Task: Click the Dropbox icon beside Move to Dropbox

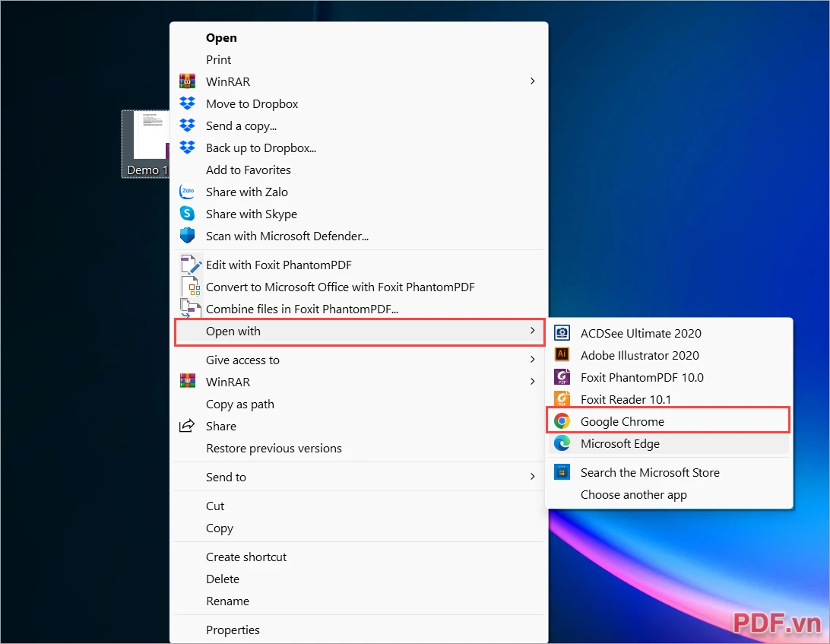Action: click(x=188, y=103)
